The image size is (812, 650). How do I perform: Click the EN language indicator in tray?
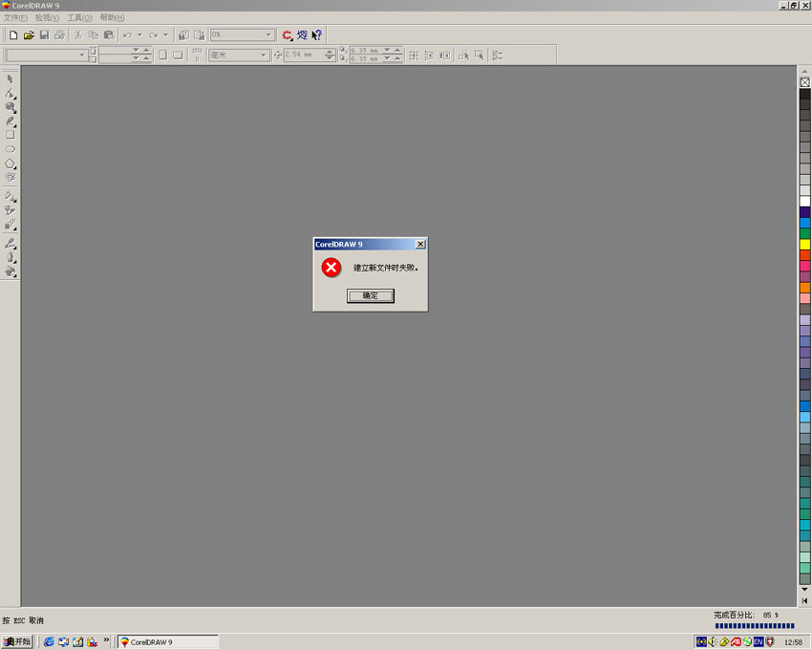[x=759, y=641]
